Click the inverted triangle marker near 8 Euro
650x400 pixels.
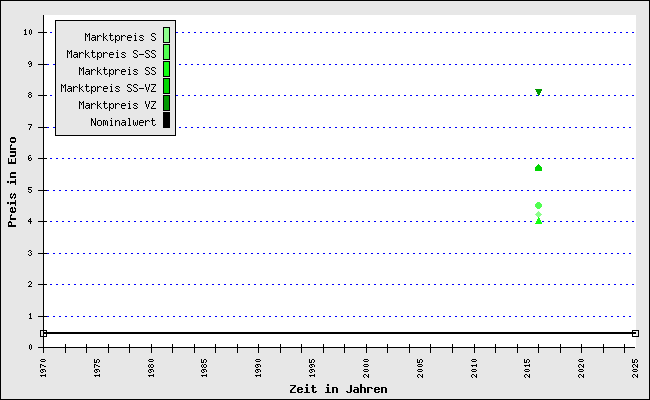click(x=539, y=92)
